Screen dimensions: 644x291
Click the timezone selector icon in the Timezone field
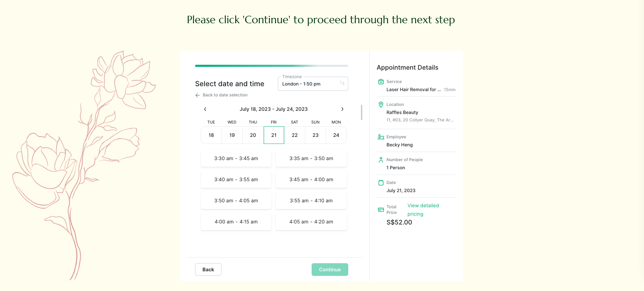click(x=342, y=83)
